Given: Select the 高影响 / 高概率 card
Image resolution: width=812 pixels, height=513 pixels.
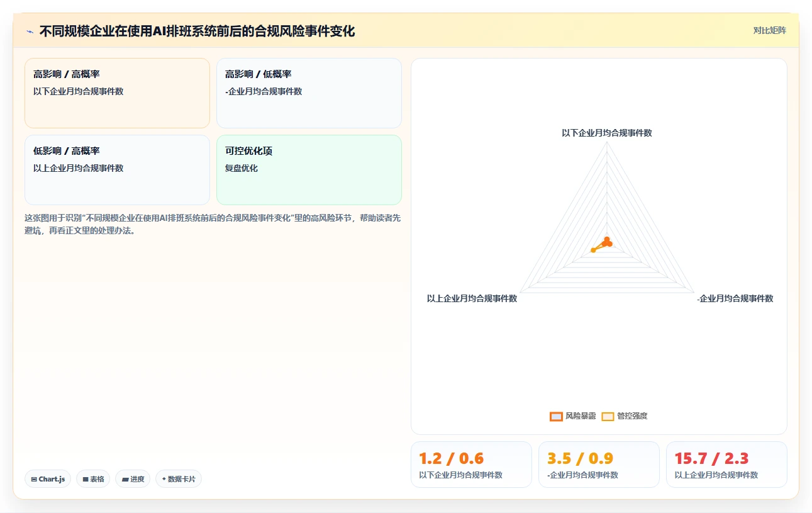Looking at the screenshot, I should point(117,93).
